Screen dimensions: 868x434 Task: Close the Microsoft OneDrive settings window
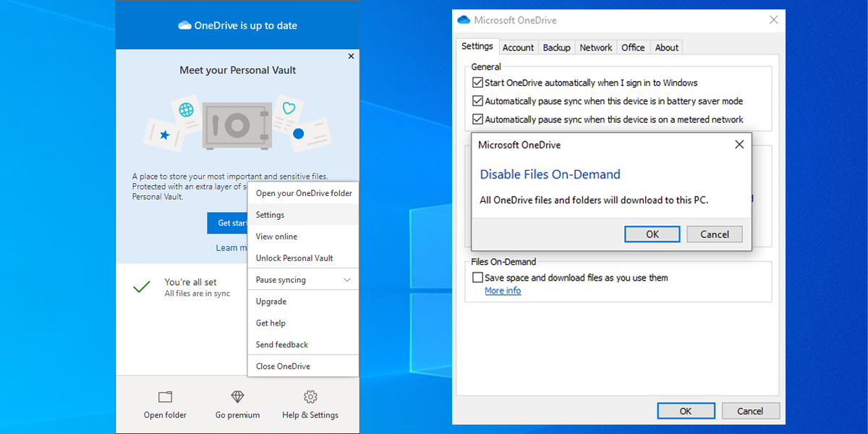coord(774,20)
